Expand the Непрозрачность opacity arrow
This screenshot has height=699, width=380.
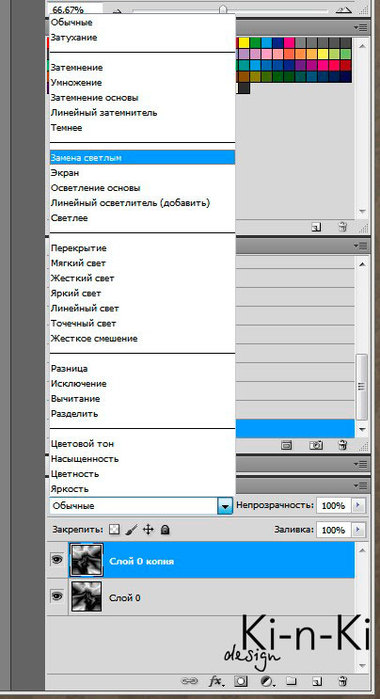[358, 506]
